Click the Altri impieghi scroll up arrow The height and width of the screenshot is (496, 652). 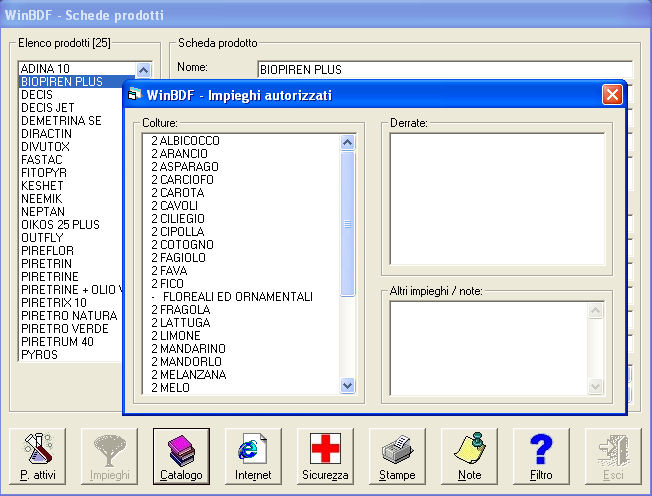pos(595,311)
